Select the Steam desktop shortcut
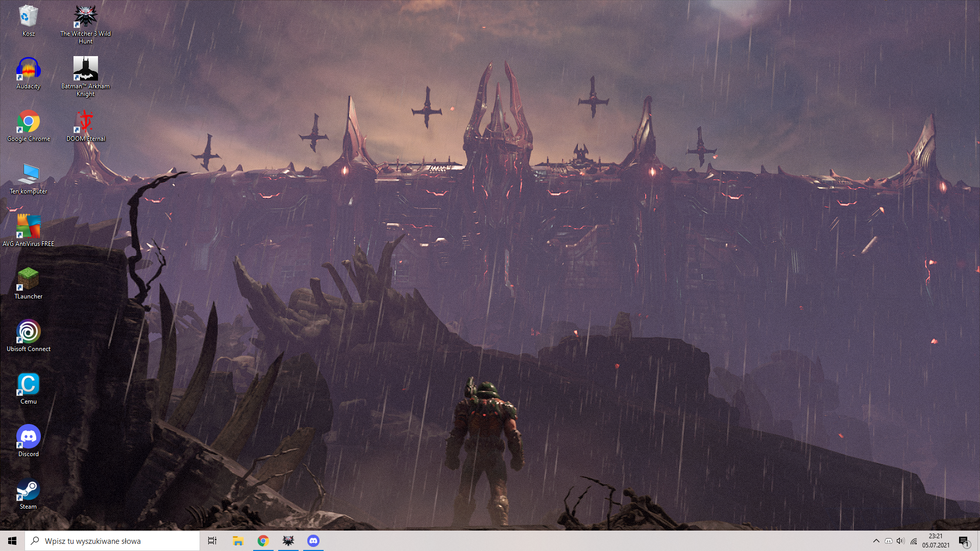Image resolution: width=980 pixels, height=551 pixels. (28, 494)
